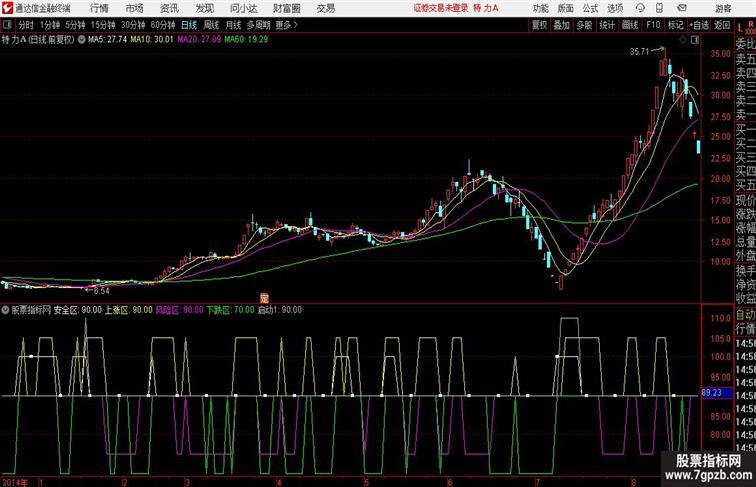Click the 统计 statistics button

click(607, 25)
